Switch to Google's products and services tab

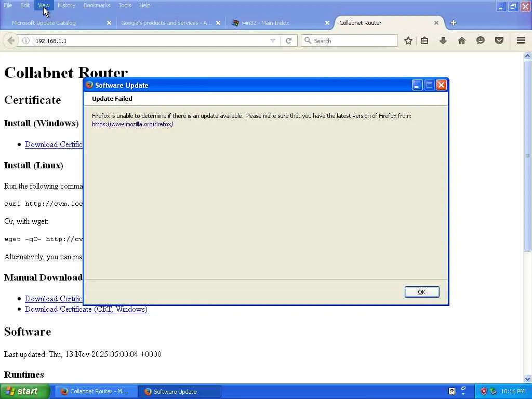pos(166,23)
